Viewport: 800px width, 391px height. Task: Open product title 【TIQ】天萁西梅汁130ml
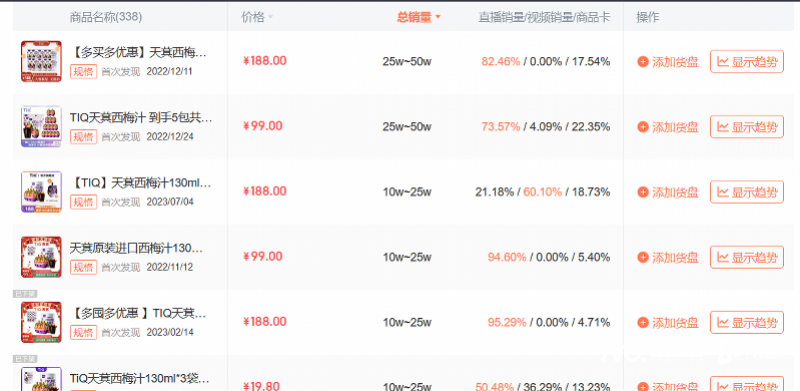point(140,183)
